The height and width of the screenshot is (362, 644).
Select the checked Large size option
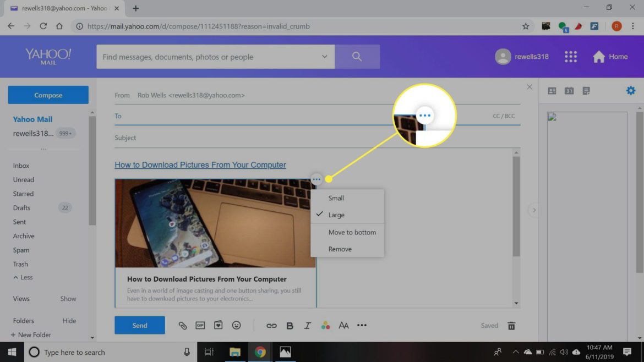click(x=336, y=215)
